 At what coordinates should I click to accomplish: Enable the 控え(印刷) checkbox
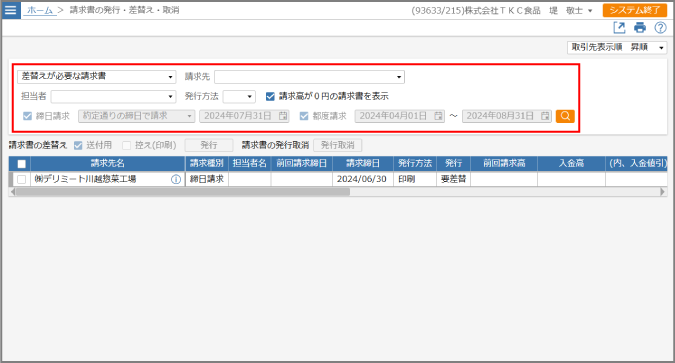coord(127,146)
